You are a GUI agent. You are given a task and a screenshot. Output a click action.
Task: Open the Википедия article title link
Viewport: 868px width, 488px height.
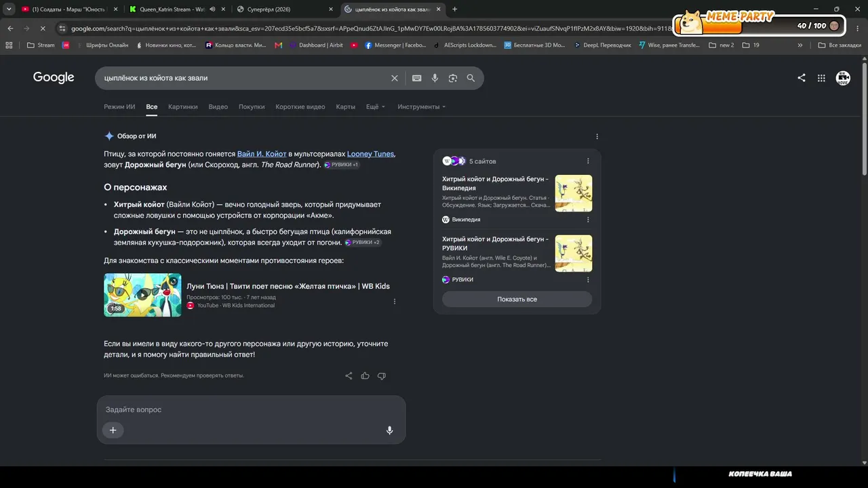tap(496, 183)
